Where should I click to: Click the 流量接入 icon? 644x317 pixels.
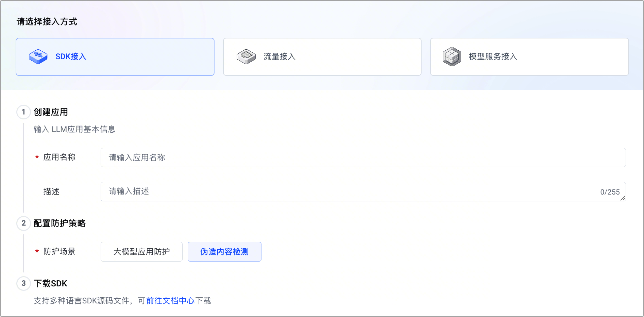point(246,56)
